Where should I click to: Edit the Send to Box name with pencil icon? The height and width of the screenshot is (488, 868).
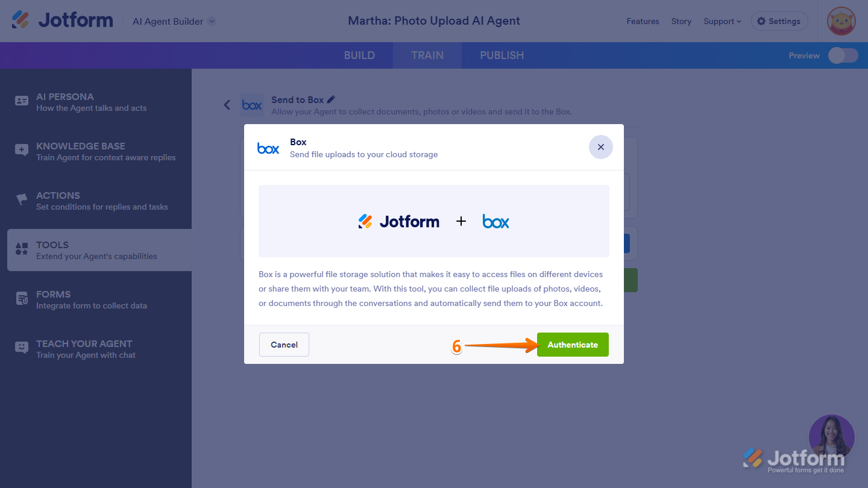pyautogui.click(x=331, y=99)
